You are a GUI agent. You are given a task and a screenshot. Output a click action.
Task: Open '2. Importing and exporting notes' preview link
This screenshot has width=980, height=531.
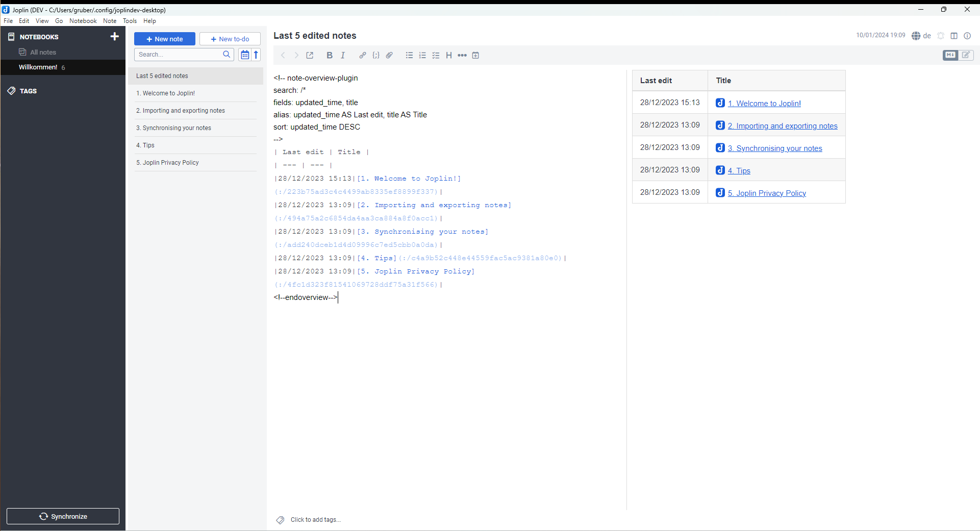coord(783,126)
